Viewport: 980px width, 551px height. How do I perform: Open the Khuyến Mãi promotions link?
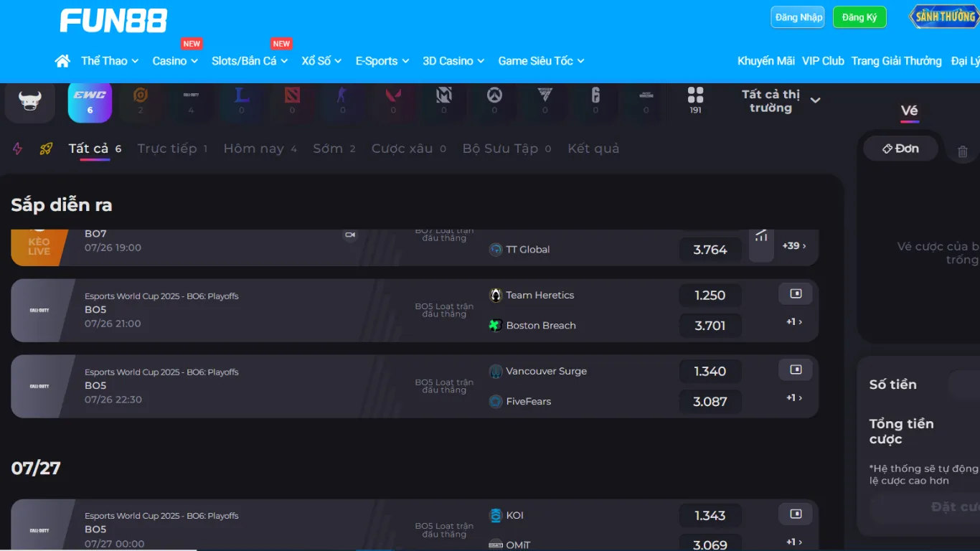tap(765, 61)
